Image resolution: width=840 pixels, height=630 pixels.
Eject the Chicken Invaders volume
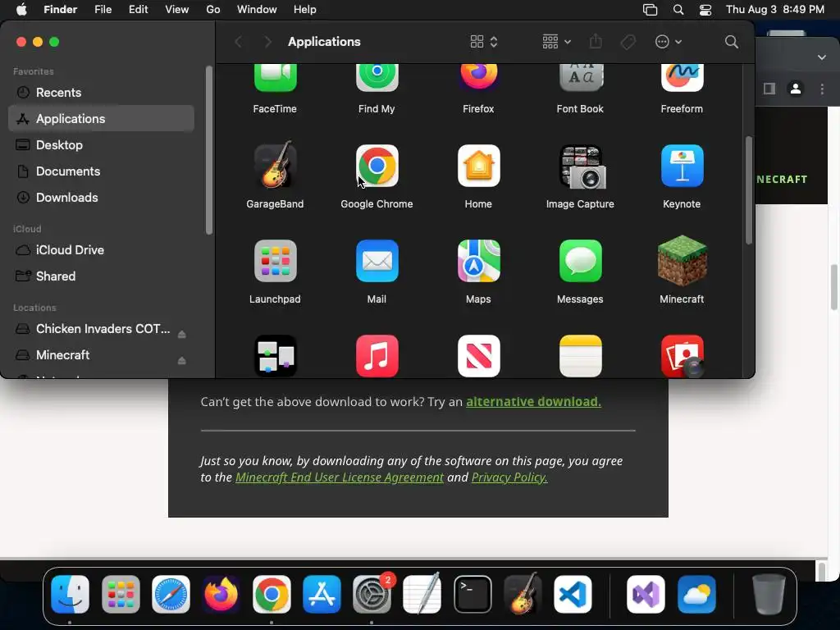(x=181, y=335)
